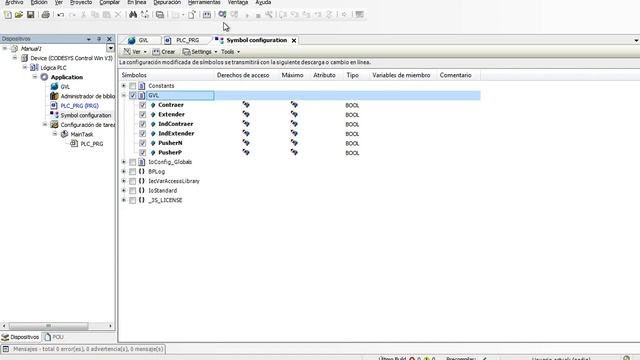Image resolution: width=640 pixels, height=360 pixels.
Task: Open the Ver dropdown in symbol toolbar
Action: 135,52
